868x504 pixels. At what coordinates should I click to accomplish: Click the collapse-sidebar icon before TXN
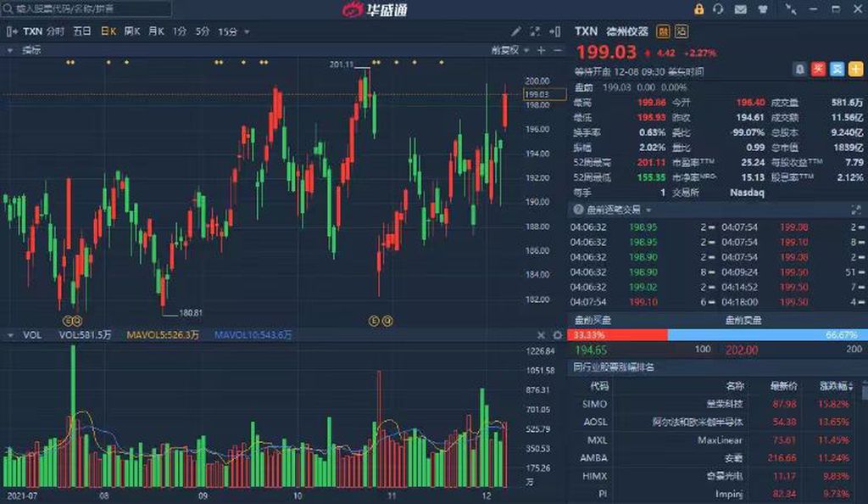pyautogui.click(x=12, y=31)
